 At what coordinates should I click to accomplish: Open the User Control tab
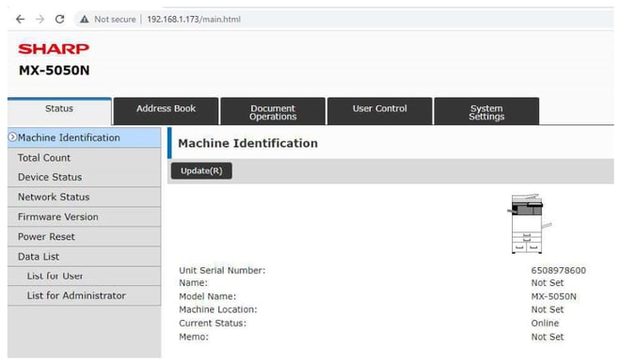379,111
